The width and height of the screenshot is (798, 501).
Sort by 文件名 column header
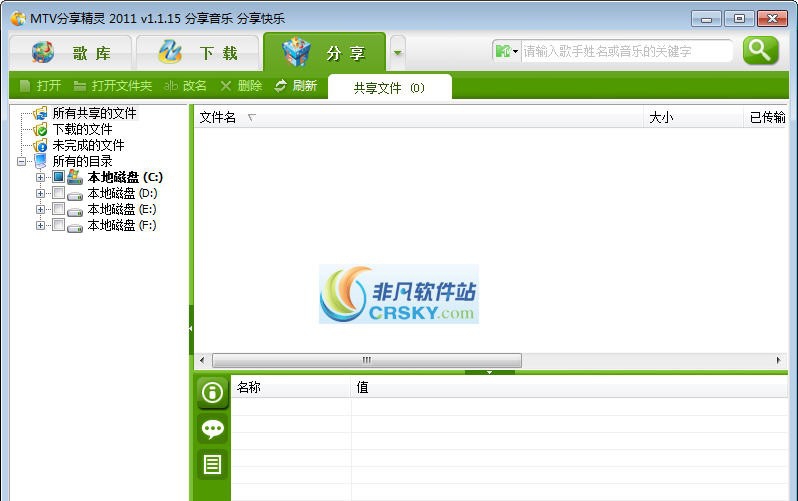click(x=419, y=118)
